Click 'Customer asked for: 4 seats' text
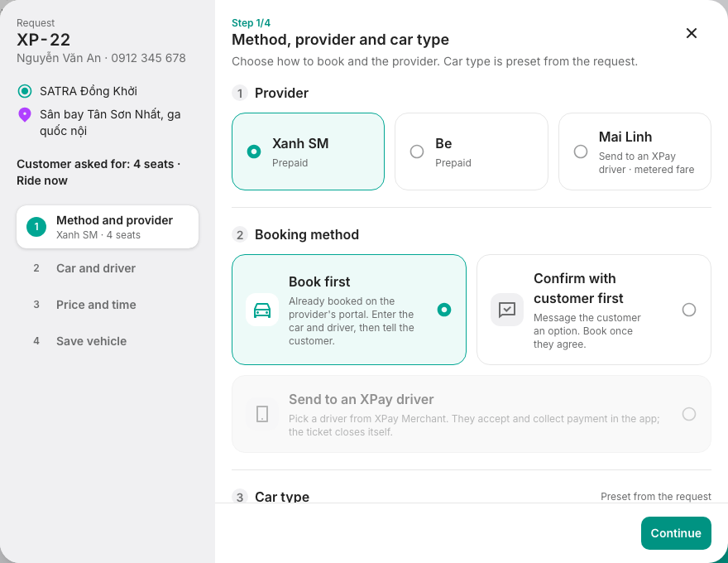This screenshot has height=563, width=728. 98,172
